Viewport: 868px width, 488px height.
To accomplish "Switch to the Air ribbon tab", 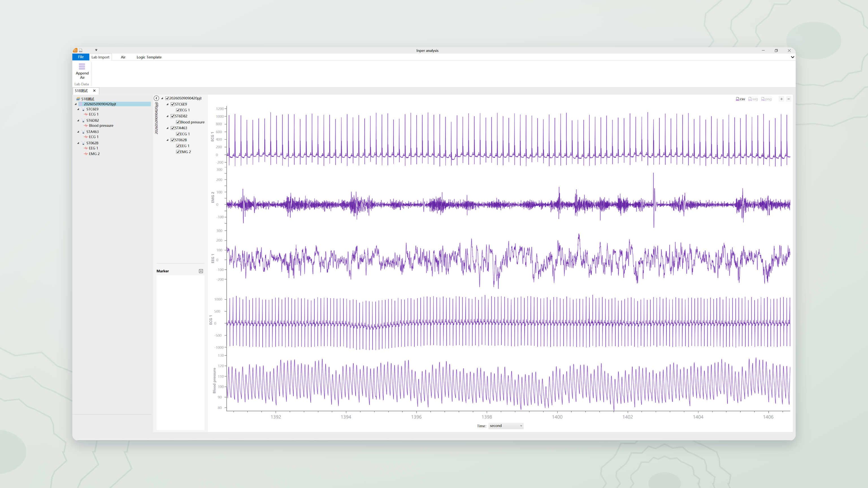I will pos(123,57).
